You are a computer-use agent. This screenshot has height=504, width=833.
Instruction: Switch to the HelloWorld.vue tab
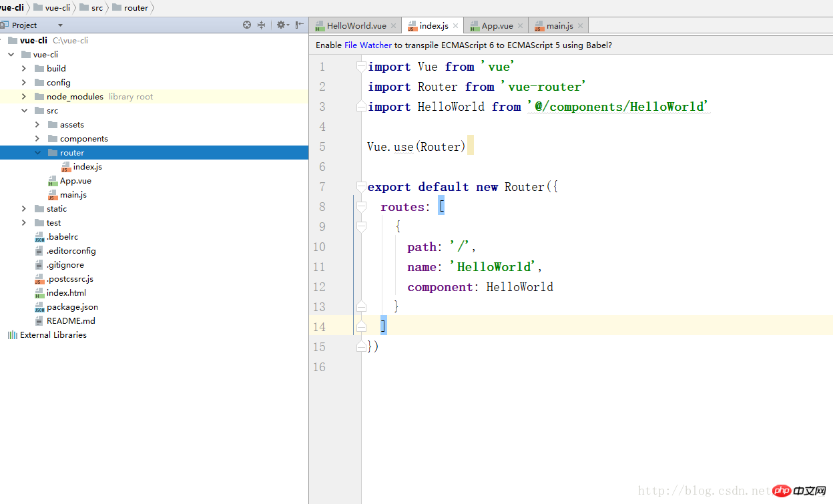click(x=356, y=26)
